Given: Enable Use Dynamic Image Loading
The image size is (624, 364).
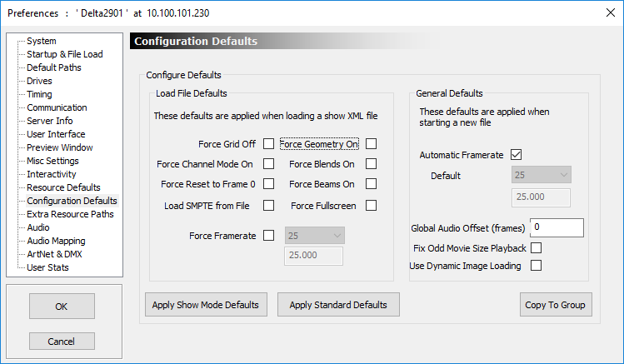Looking at the screenshot, I should point(536,266).
